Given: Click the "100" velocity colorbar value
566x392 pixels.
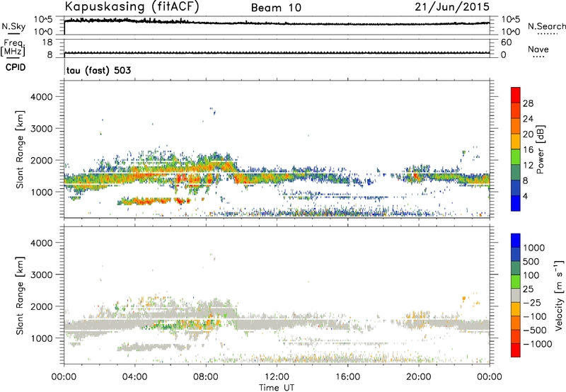Looking at the screenshot, I should (x=531, y=275).
